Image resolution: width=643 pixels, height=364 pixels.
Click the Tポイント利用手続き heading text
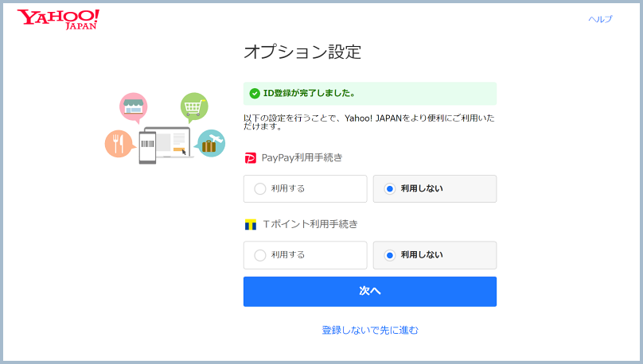point(310,224)
